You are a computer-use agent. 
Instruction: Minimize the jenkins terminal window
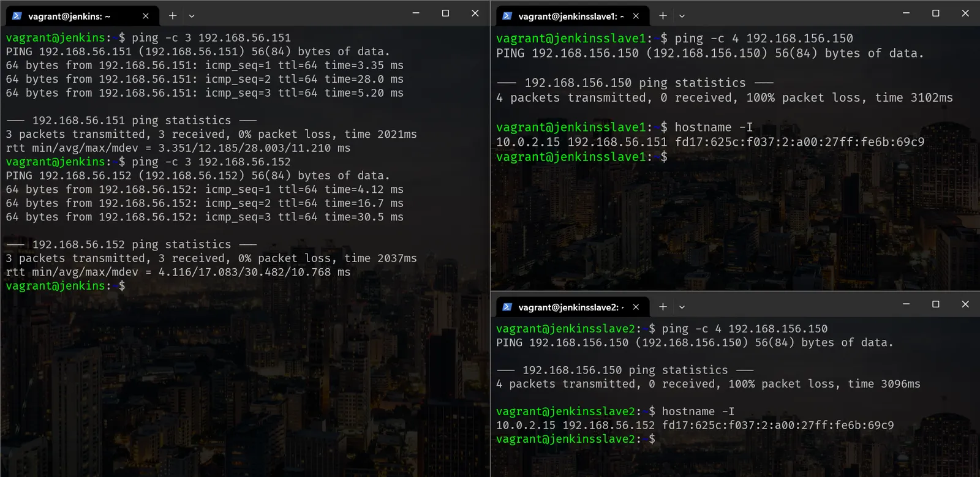point(416,13)
